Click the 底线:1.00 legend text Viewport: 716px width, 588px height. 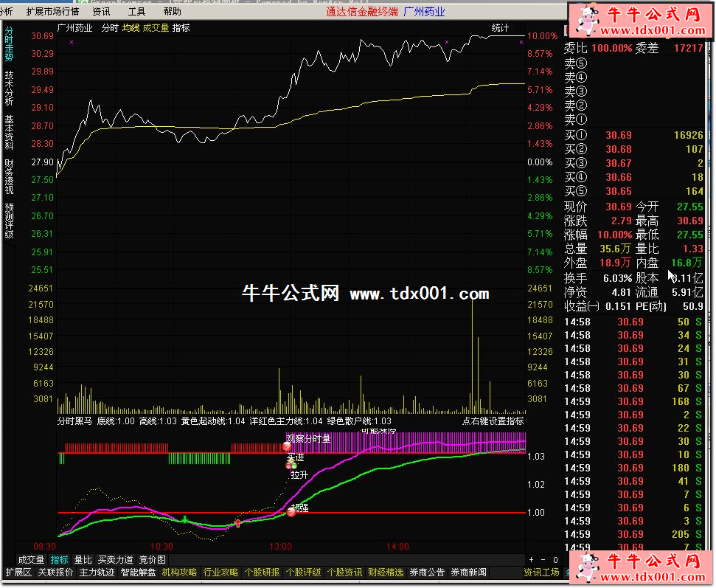pos(116,421)
